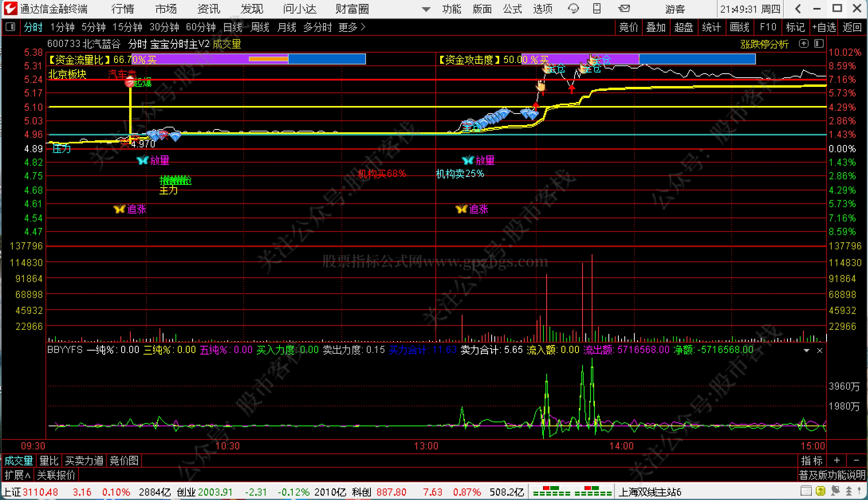Click the back arrow next to the clock
The width and height of the screenshot is (868, 500).
[x=798, y=8]
